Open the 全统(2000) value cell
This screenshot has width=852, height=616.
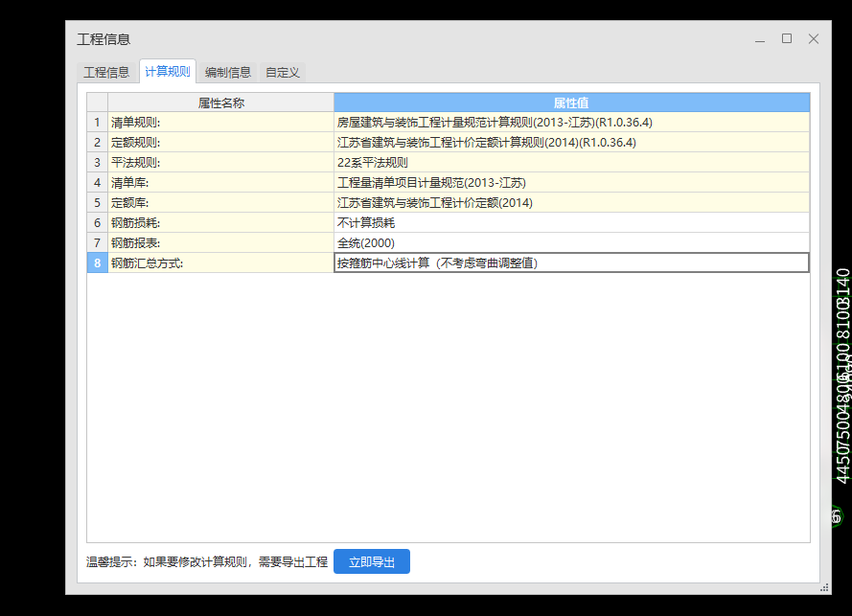(571, 242)
